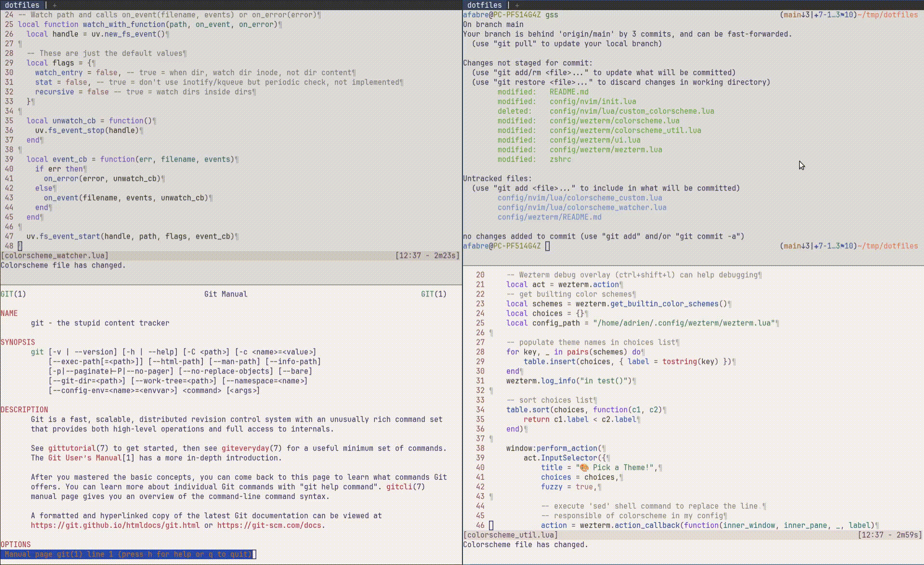The height and width of the screenshot is (565, 924).
Task: Click the [colorscheme_watcher.lua] statusline filename
Action: 54,256
